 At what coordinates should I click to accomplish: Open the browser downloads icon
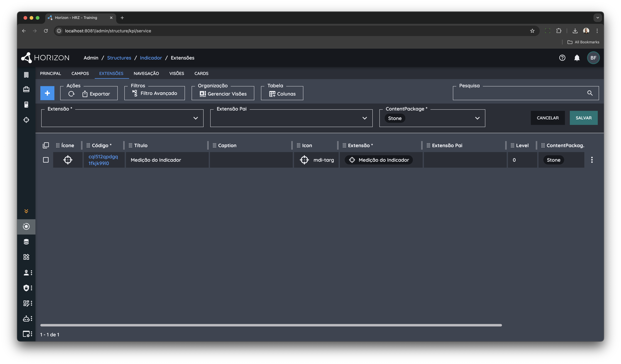(x=575, y=31)
